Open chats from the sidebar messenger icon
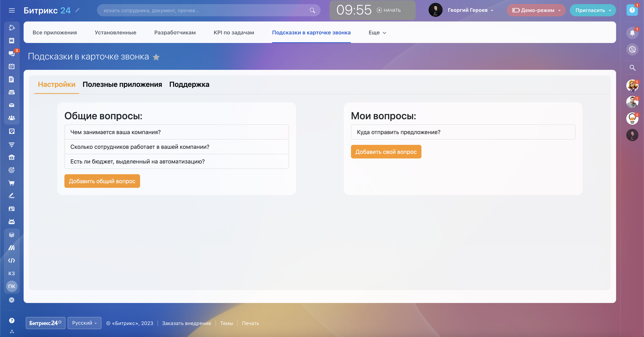The height and width of the screenshot is (337, 644). [11, 54]
